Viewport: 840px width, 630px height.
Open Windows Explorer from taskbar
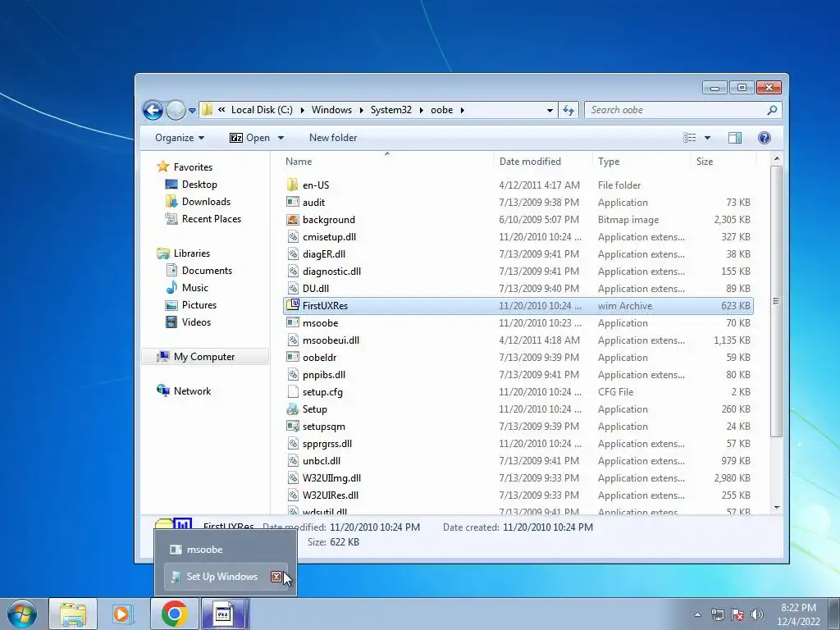coord(73,614)
